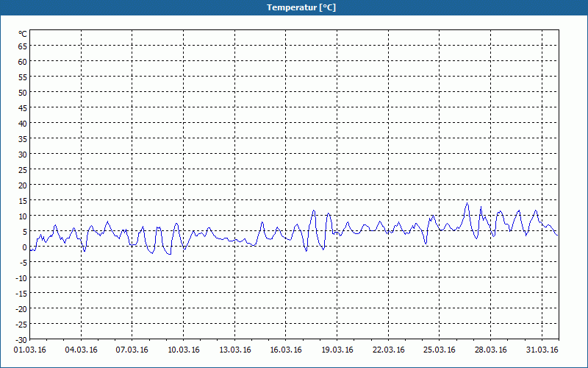
Task: Click the 55 y-axis label
Action: click(x=23, y=77)
